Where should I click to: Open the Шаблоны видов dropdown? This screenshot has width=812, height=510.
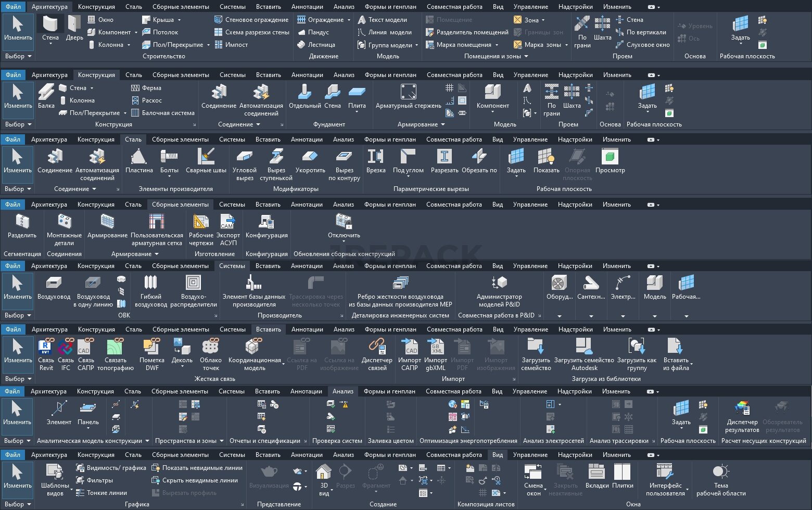click(72, 490)
